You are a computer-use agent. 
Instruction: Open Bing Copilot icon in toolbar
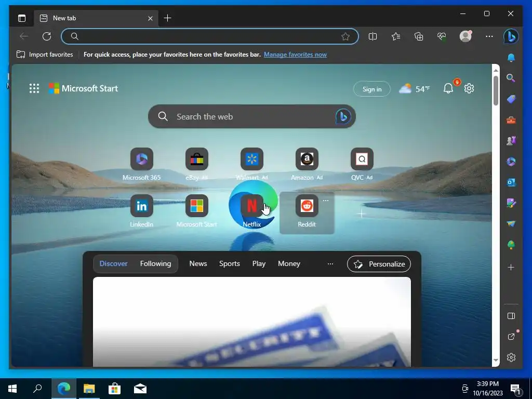pyautogui.click(x=511, y=36)
